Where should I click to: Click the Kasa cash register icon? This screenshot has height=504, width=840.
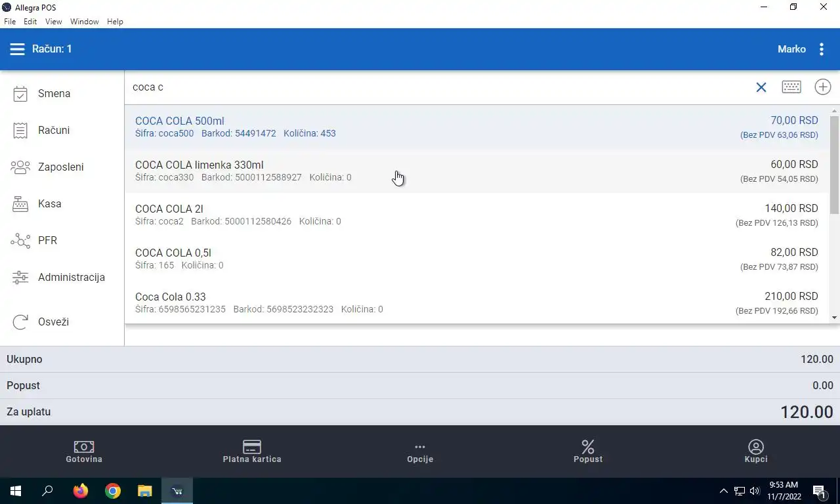[x=20, y=204]
